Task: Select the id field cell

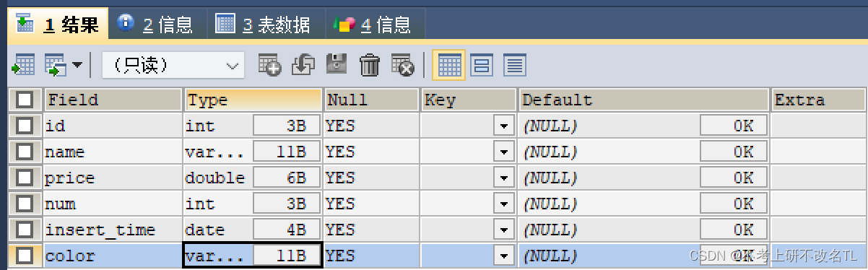Action: click(113, 126)
